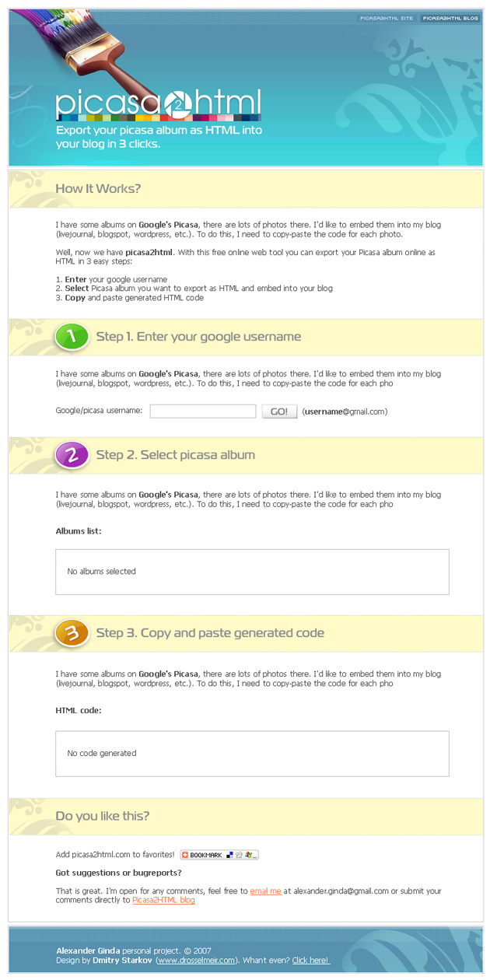Click the 'How It Works?' heading

(x=98, y=189)
